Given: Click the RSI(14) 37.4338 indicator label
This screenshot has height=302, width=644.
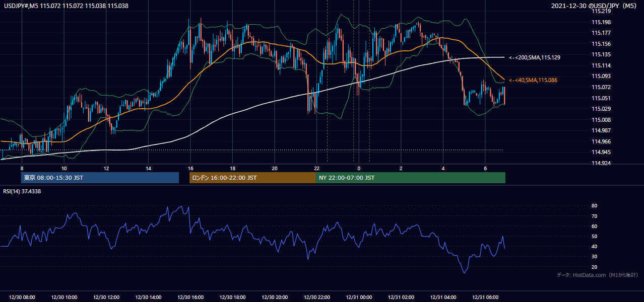Looking at the screenshot, I should [22, 191].
